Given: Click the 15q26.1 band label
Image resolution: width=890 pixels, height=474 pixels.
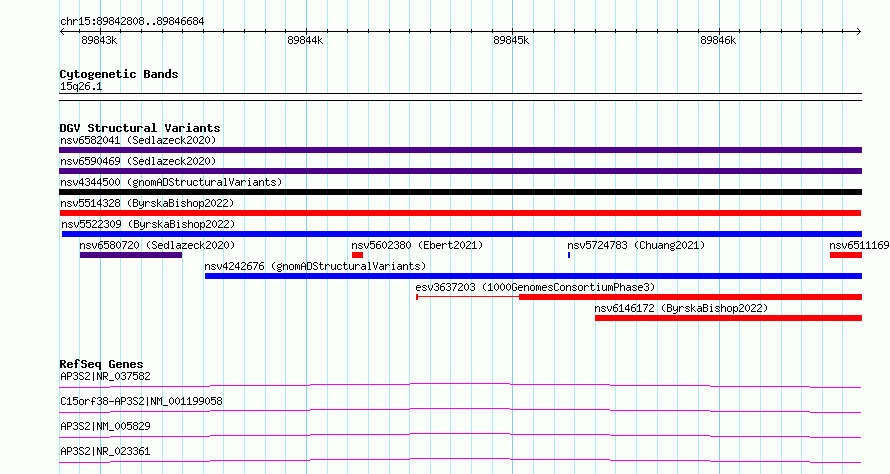Looking at the screenshot, I should click(81, 87).
